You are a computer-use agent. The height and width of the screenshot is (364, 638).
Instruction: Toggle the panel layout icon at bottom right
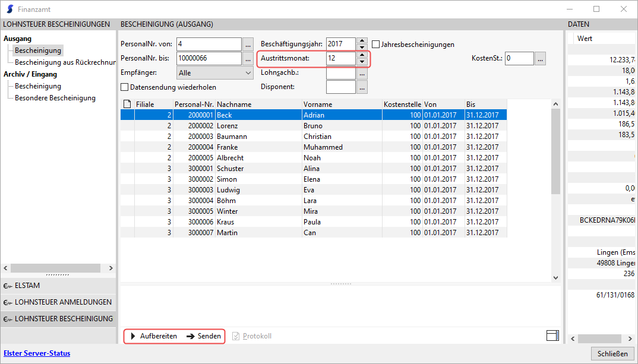[552, 336]
